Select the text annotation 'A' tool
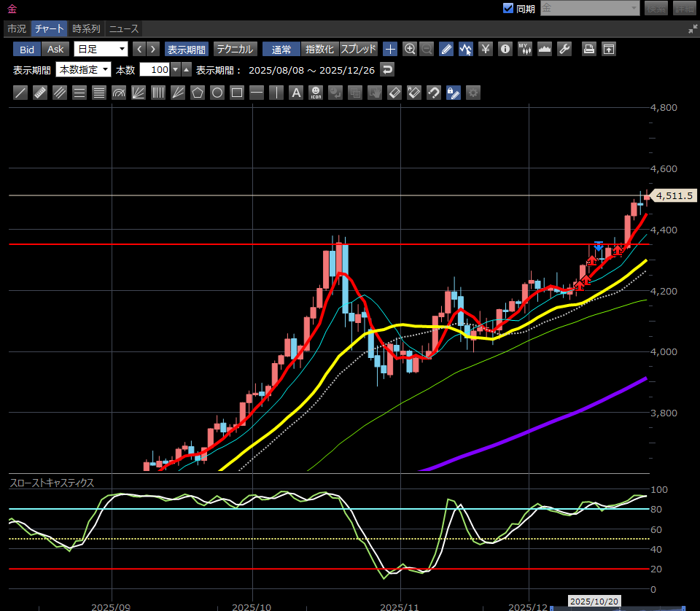 point(296,93)
